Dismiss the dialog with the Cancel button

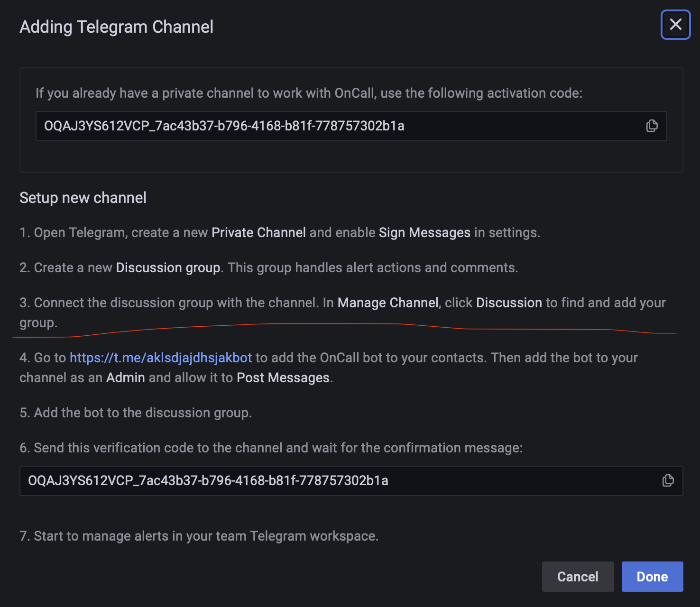(578, 576)
